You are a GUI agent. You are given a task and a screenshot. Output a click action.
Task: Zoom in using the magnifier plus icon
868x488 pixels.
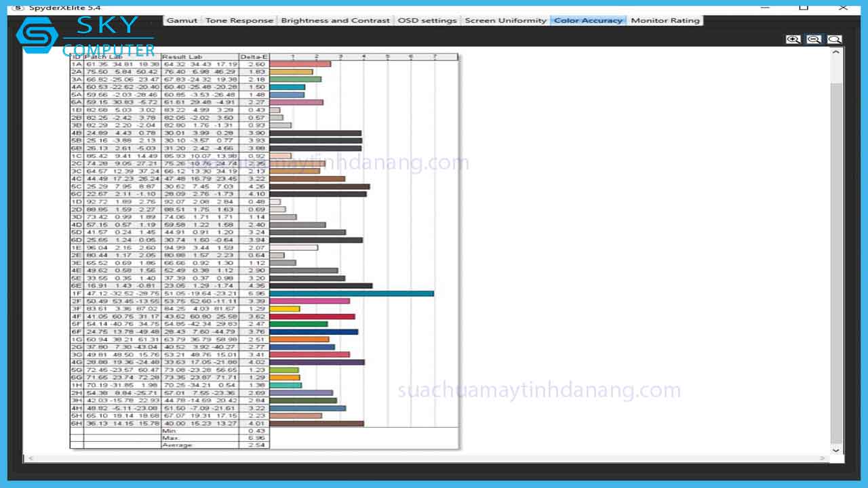[x=793, y=39]
